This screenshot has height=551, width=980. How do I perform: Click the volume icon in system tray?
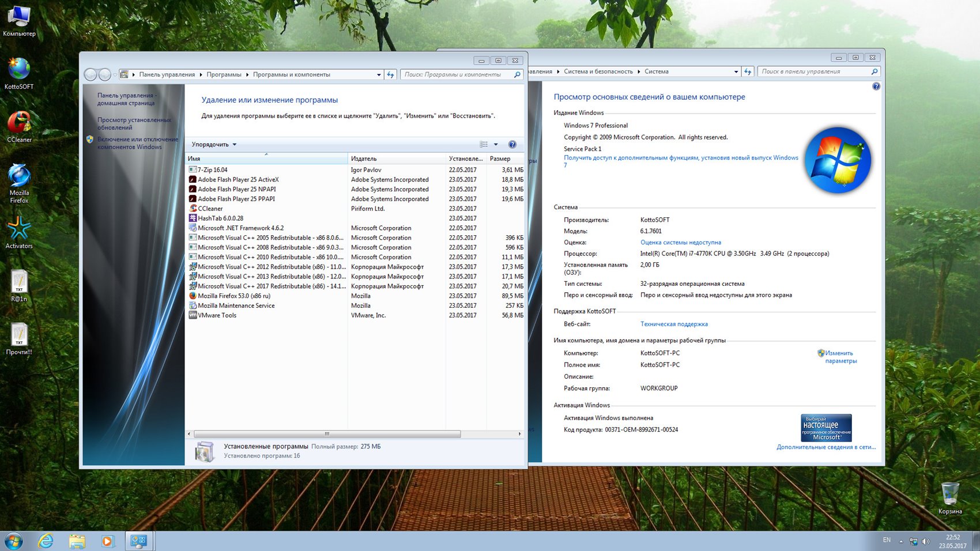tap(926, 541)
